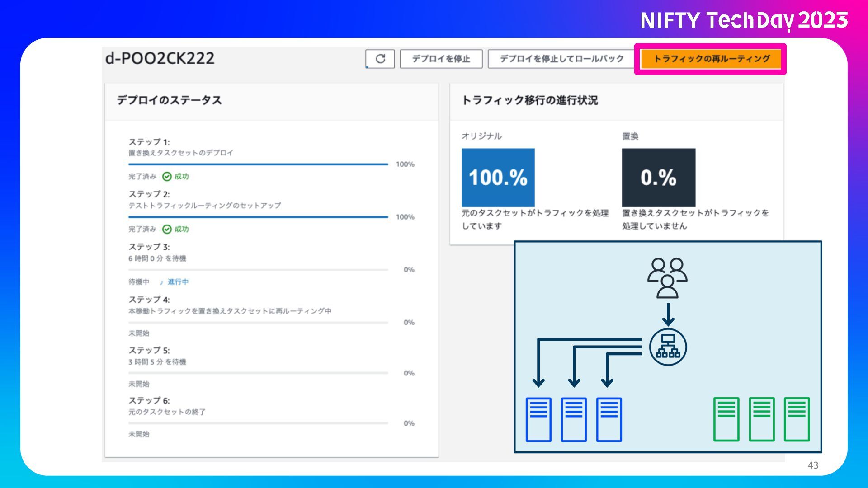Click the blue 100% original traffic box
The width and height of the screenshot is (868, 488).
[x=498, y=178]
